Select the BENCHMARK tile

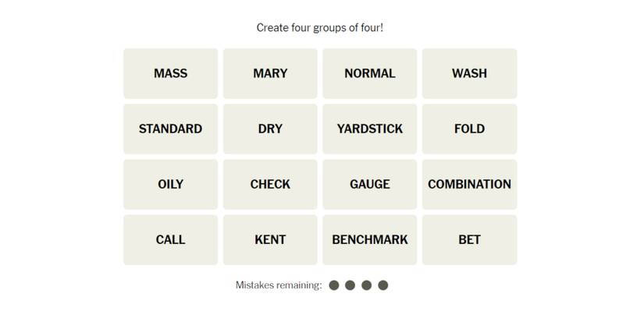(370, 239)
